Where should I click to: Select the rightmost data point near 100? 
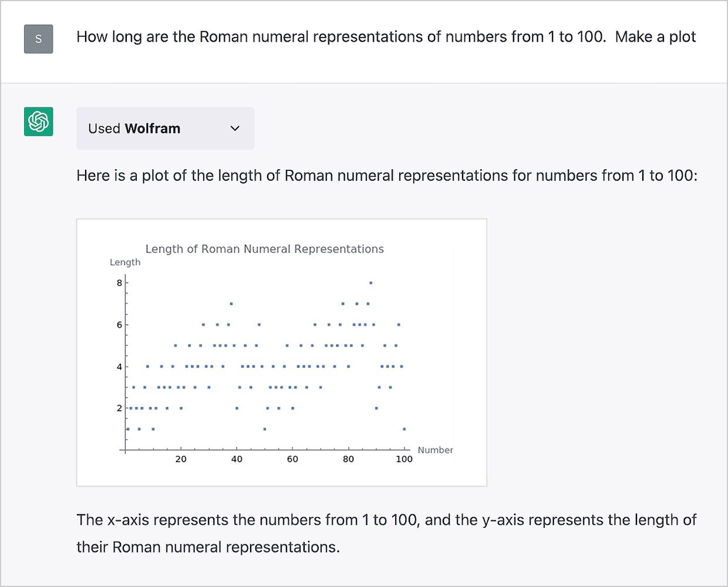404,429
